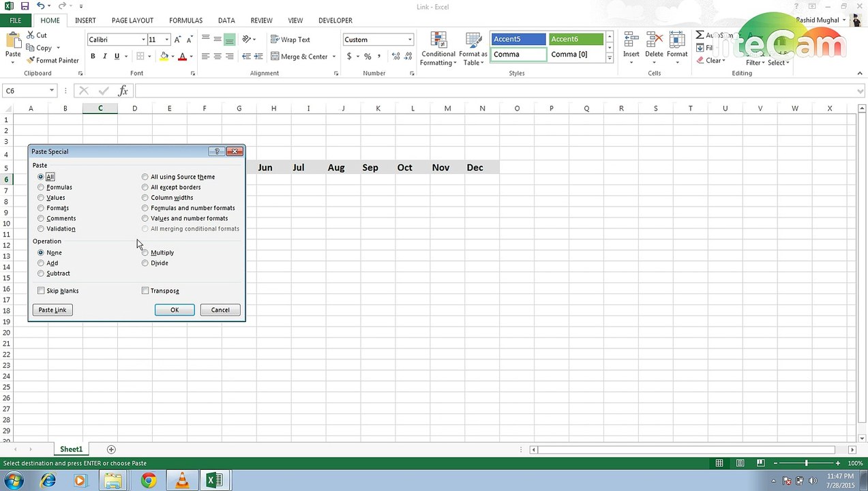
Task: Open Format as Table gallery
Action: [473, 49]
